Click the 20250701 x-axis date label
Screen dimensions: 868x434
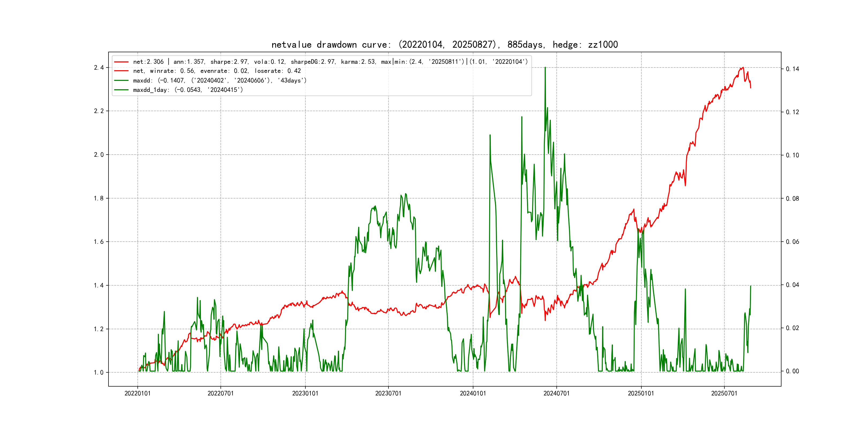click(x=724, y=393)
